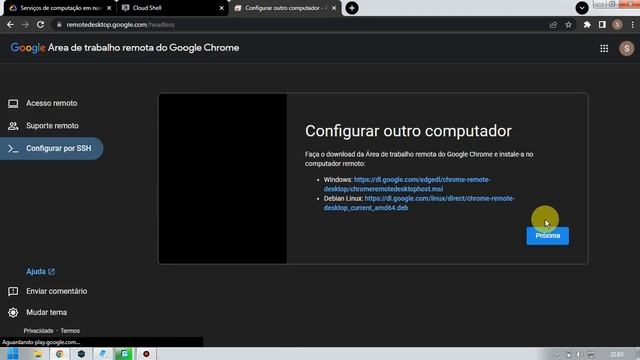
Task: Open the Debian Linux .deb download link
Action: point(419,203)
